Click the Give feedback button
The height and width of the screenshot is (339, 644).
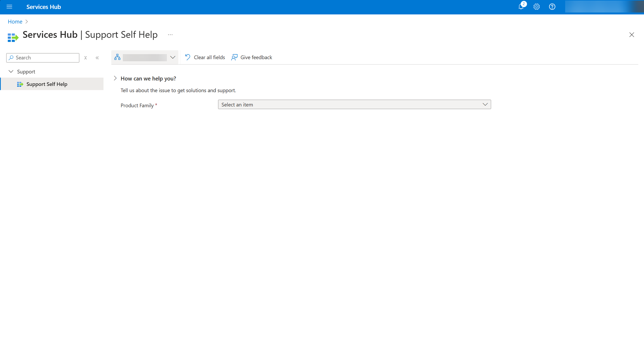(251, 57)
